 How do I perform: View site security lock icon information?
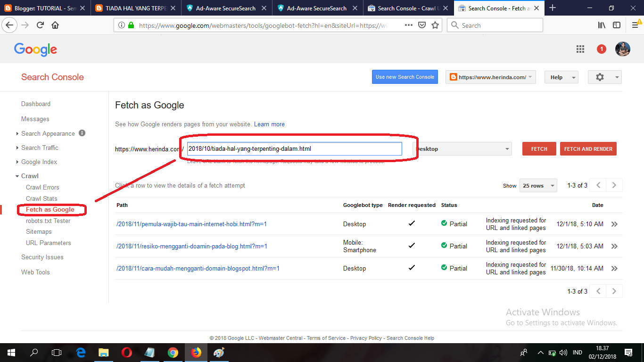point(131,25)
